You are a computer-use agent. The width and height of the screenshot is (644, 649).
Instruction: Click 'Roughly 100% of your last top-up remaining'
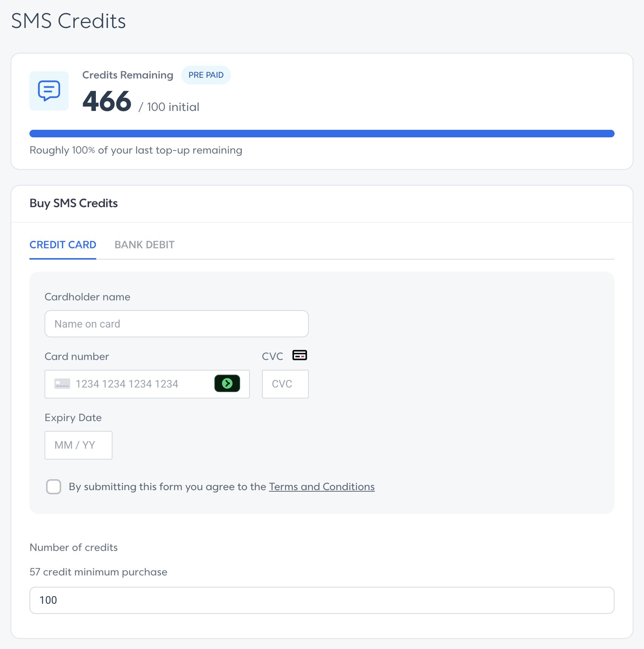[x=136, y=150]
